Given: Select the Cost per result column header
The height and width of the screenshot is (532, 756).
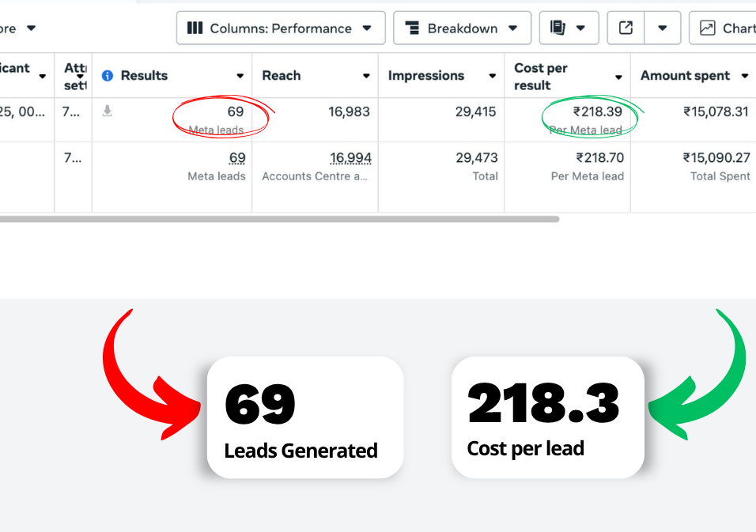Looking at the screenshot, I should 541,76.
